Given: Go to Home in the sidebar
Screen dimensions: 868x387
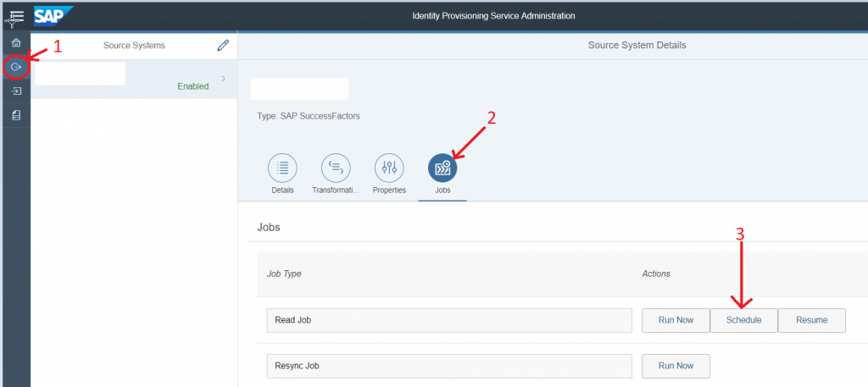Looking at the screenshot, I should (x=16, y=42).
